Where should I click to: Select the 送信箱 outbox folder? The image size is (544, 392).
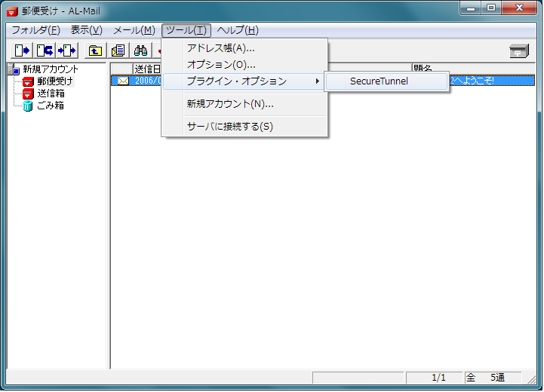tap(50, 93)
